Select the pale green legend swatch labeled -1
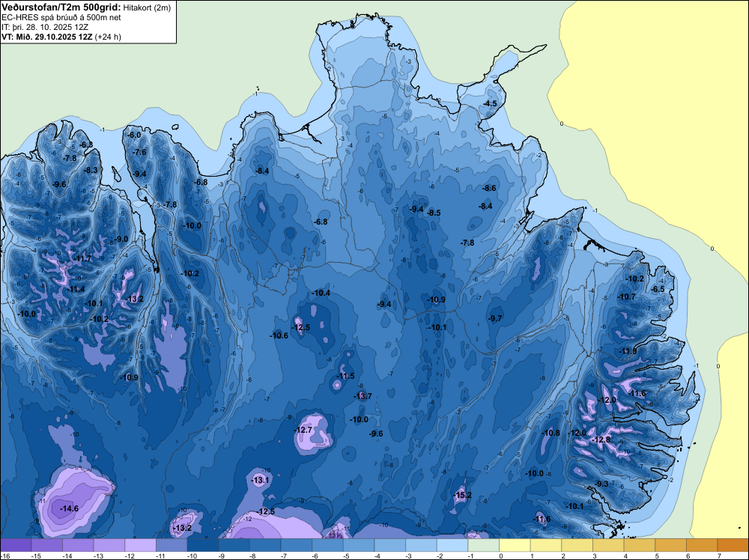The width and height of the screenshot is (749, 560). pos(483,545)
